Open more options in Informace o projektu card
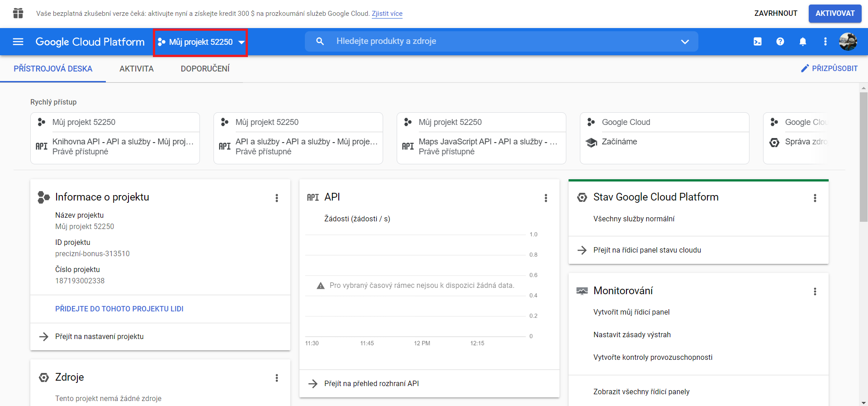Viewport: 868px width, 406px height. (277, 198)
